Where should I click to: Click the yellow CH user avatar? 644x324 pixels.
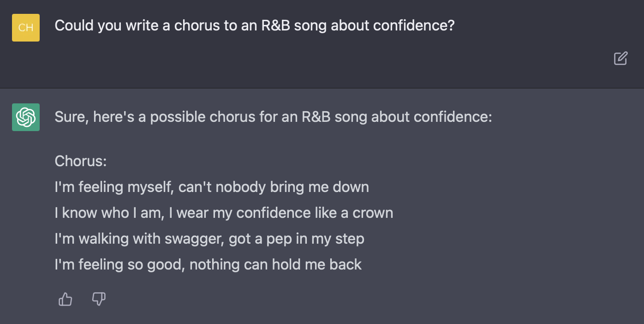(26, 28)
